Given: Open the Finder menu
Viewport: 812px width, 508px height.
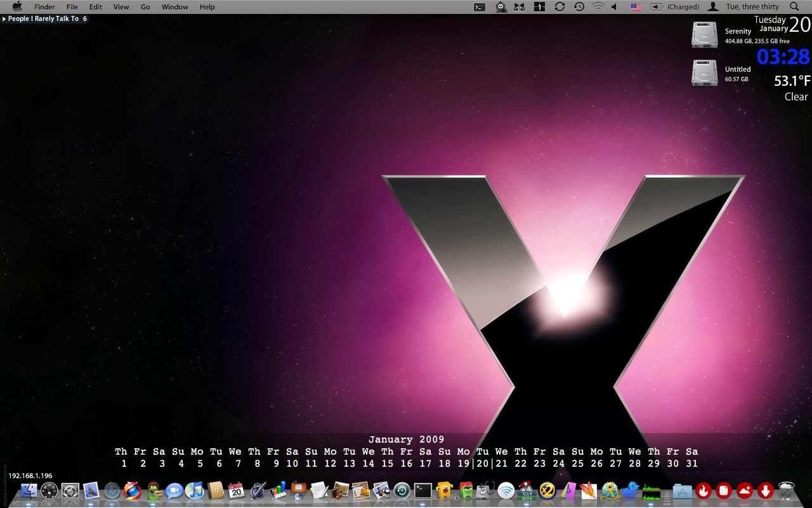Looking at the screenshot, I should point(44,7).
